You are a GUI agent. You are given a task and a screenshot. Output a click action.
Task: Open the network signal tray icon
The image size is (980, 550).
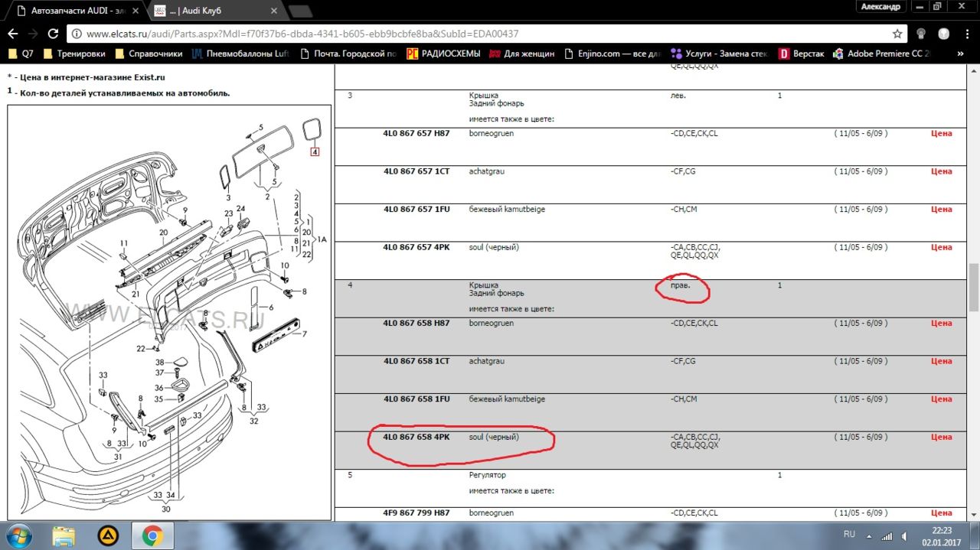click(887, 535)
